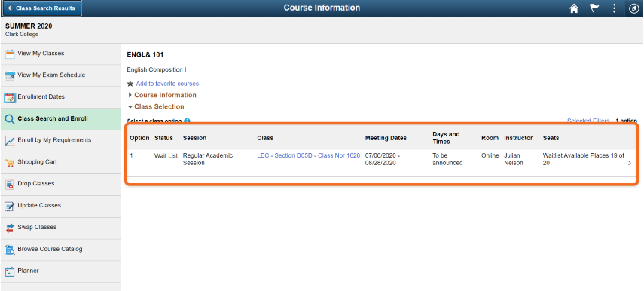Open Drop Classes menu item
This screenshot has width=644, height=291.
pos(60,184)
